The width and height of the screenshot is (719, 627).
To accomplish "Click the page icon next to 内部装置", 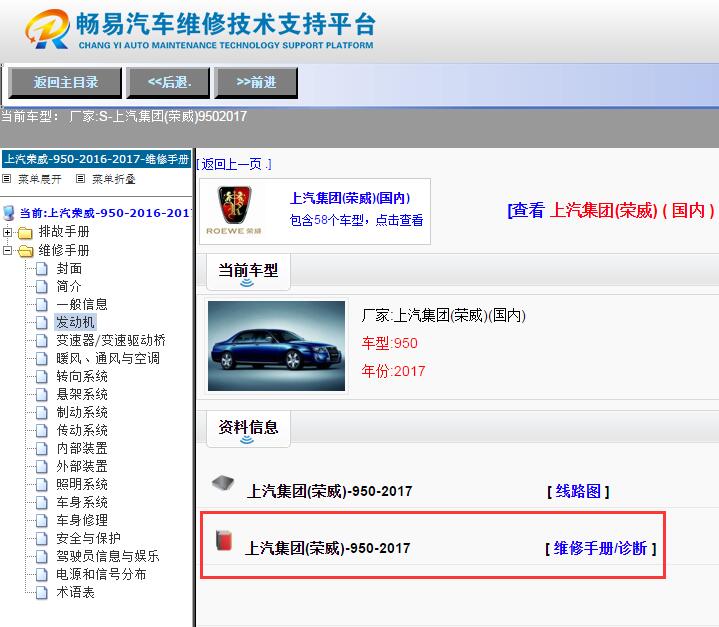I will [x=42, y=449].
